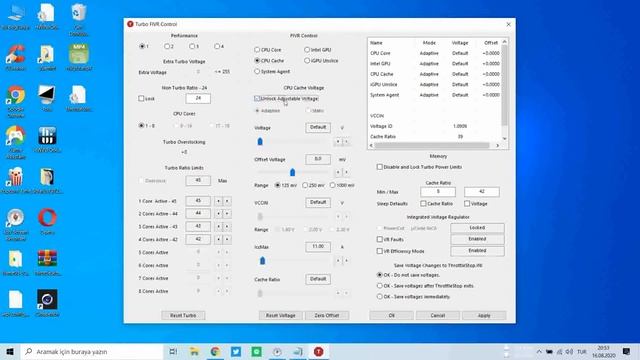
Task: Check Disable and Lock Turbo Power Limits
Action: point(380,167)
